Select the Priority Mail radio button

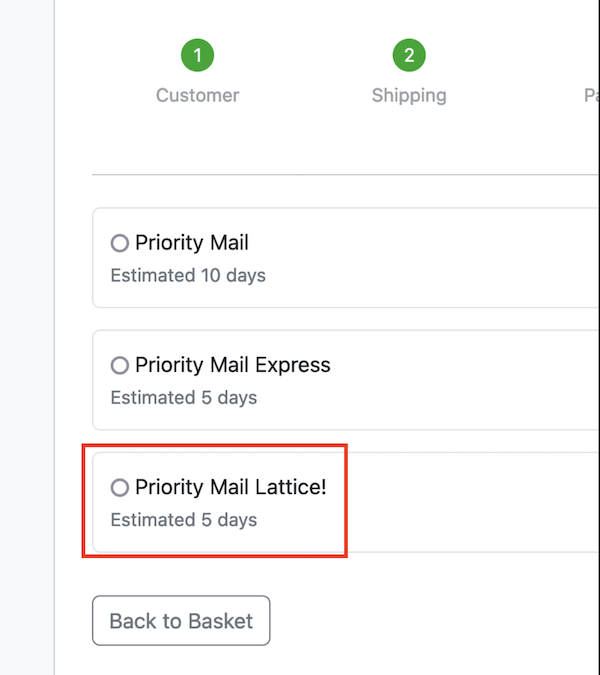pos(120,243)
